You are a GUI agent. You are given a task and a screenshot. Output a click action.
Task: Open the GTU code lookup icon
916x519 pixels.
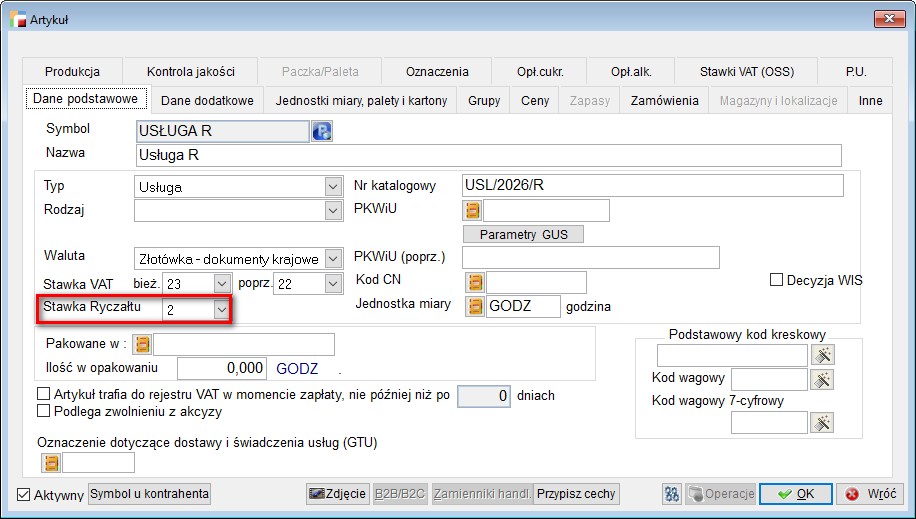(x=50, y=462)
